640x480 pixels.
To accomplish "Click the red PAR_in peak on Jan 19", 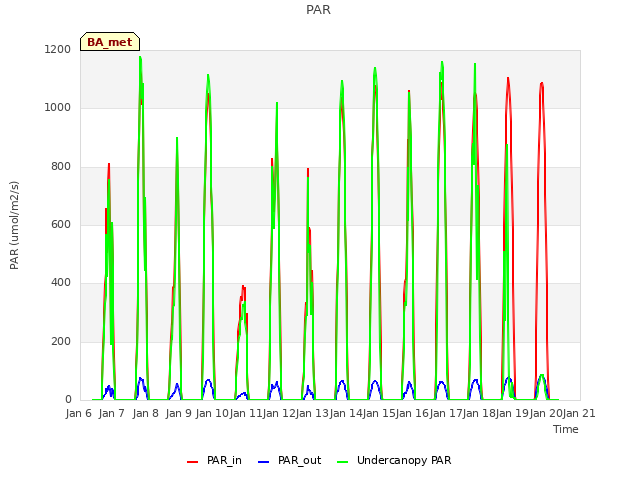I will pyautogui.click(x=508, y=78).
